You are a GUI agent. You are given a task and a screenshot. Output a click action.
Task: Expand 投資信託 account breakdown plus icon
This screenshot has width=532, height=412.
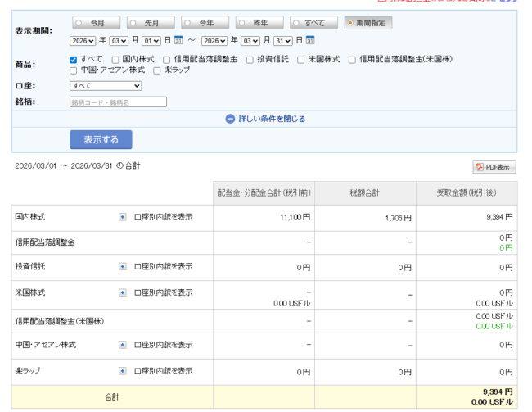pos(123,266)
